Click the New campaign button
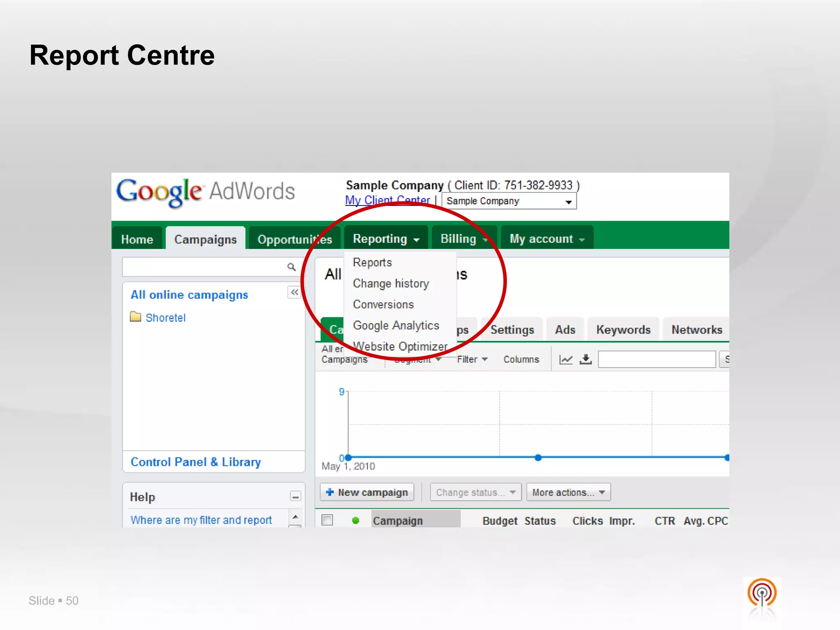This screenshot has height=630, width=840. (x=367, y=492)
